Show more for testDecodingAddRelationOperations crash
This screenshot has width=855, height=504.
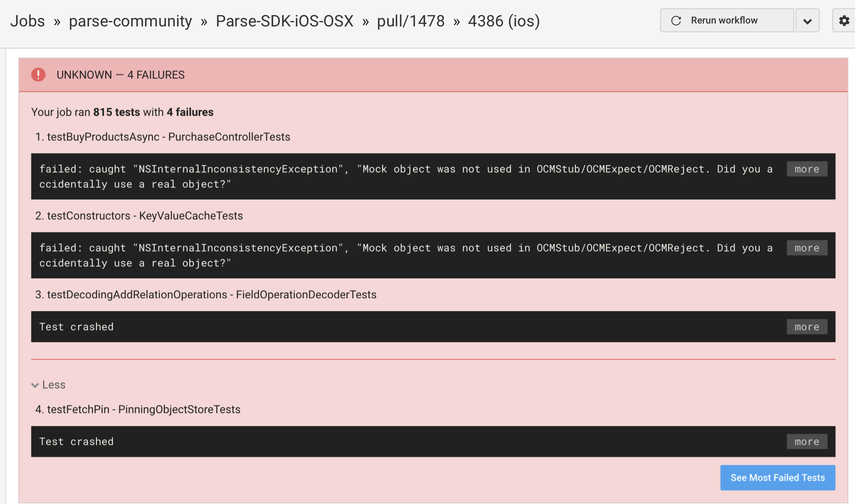pyautogui.click(x=807, y=327)
